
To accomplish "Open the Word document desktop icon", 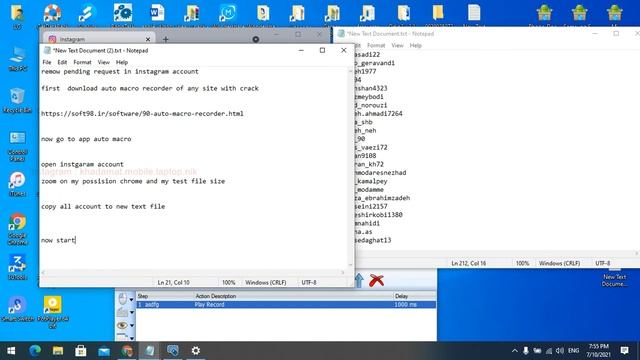I will coord(157,15).
